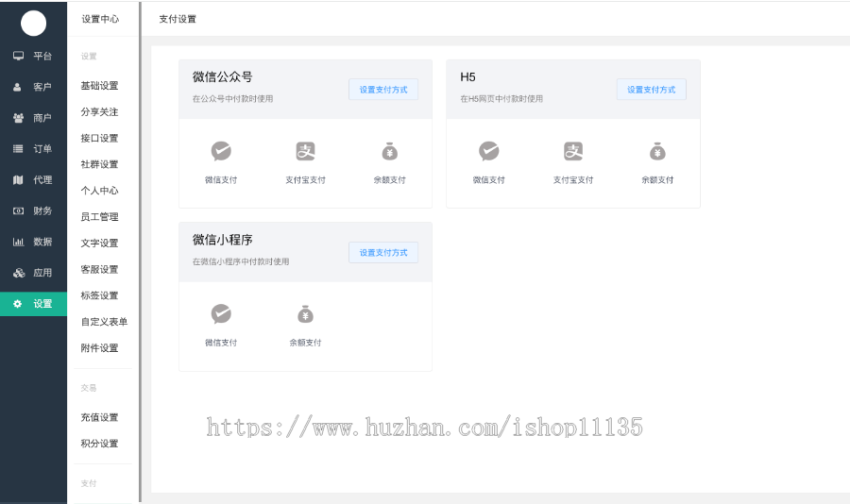Click balance money-bag icon in H5 card
Image resolution: width=850 pixels, height=504 pixels.
tap(657, 151)
